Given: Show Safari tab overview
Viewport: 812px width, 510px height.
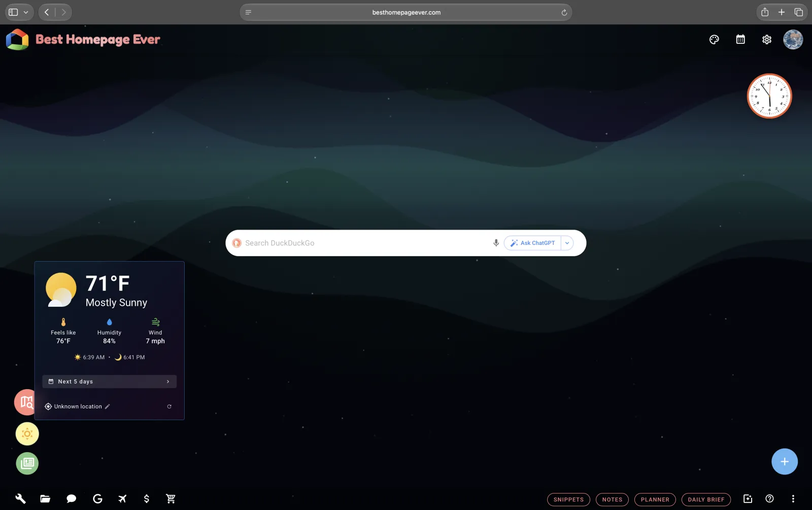Looking at the screenshot, I should tap(798, 12).
